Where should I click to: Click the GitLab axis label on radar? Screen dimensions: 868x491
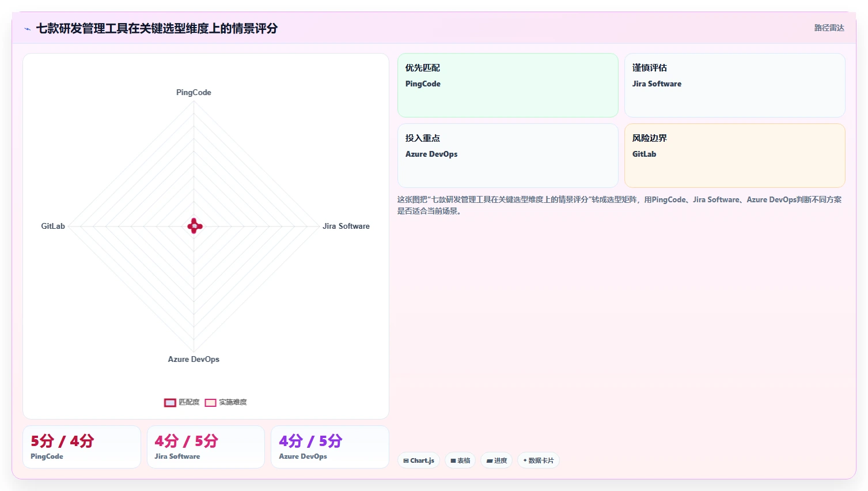[x=53, y=226]
